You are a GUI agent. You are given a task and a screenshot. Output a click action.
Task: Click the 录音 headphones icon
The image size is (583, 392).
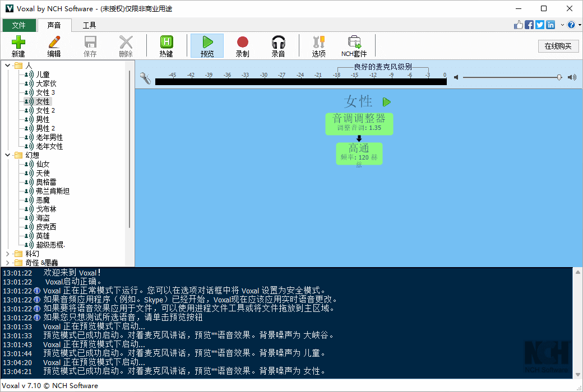[x=278, y=46]
